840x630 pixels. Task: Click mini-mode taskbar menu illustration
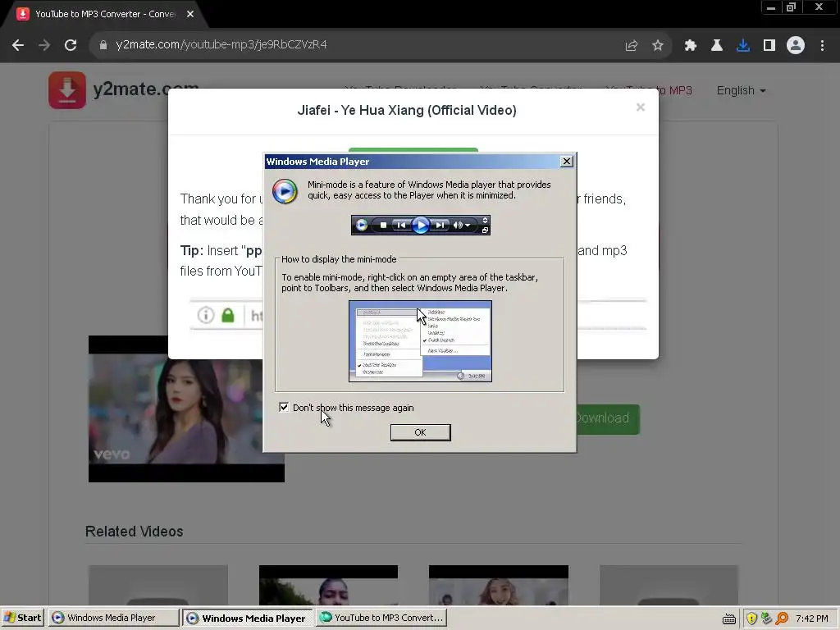click(x=420, y=341)
